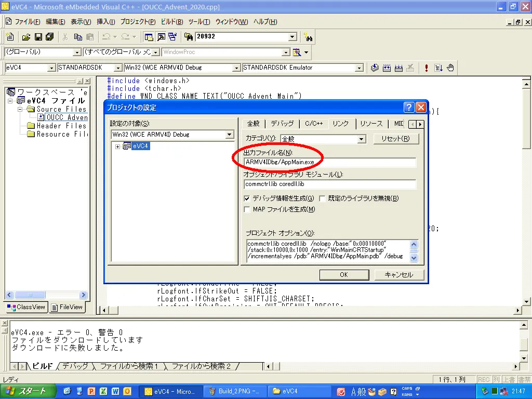The height and width of the screenshot is (399, 532).
Task: Enable MAP ファイルを生成 checkbox
Action: point(247,209)
